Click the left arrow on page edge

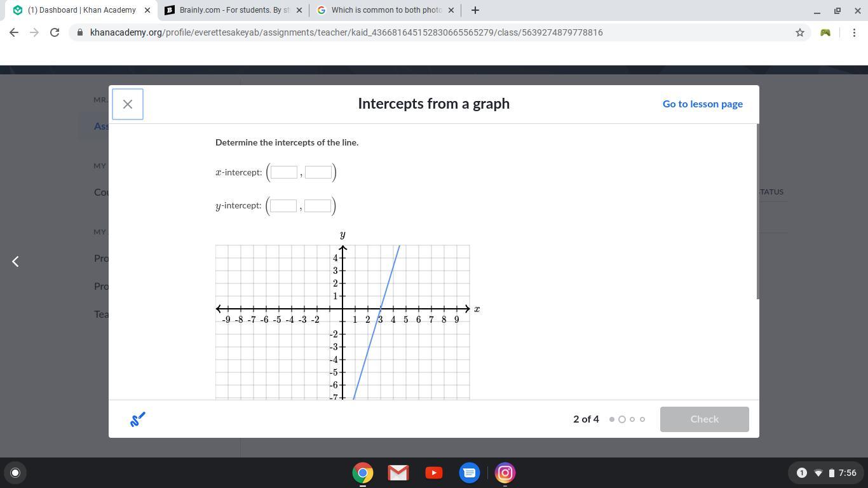coord(16,261)
